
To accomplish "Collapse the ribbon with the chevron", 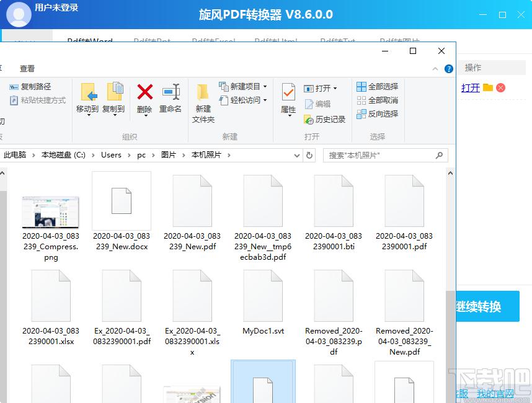I will point(435,69).
